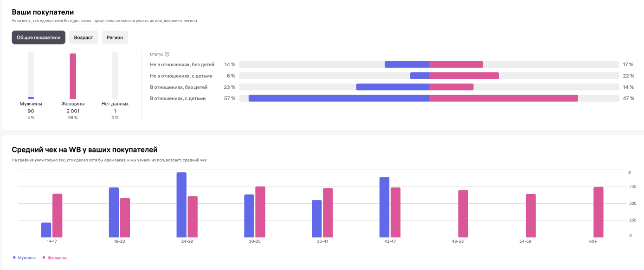Click the men's bar for ages 18-23
This screenshot has height=270, width=644.
point(114,212)
